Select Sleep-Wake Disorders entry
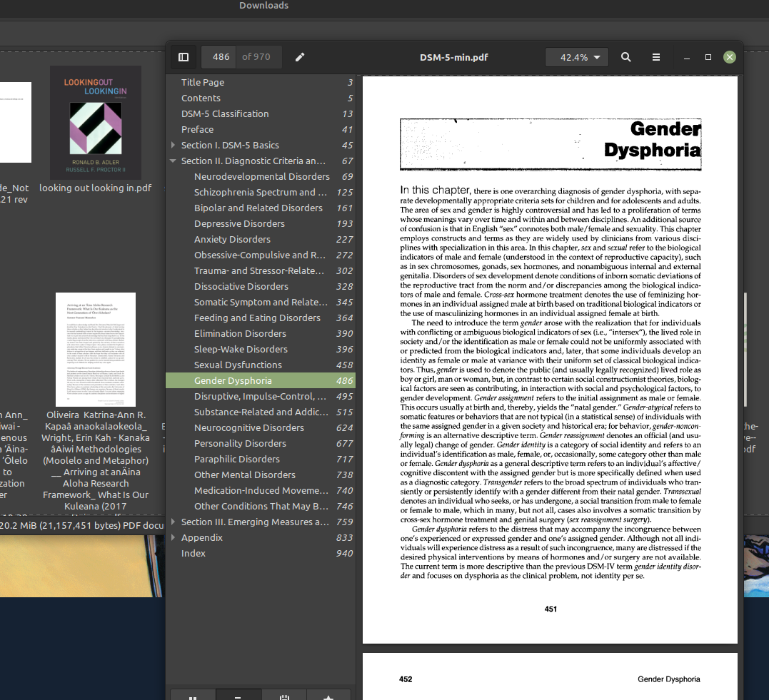 (x=261, y=349)
